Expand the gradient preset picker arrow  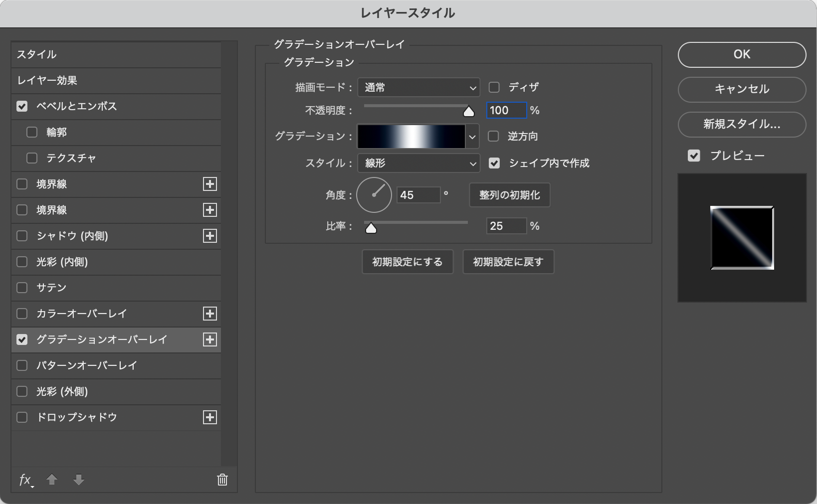[x=472, y=137]
